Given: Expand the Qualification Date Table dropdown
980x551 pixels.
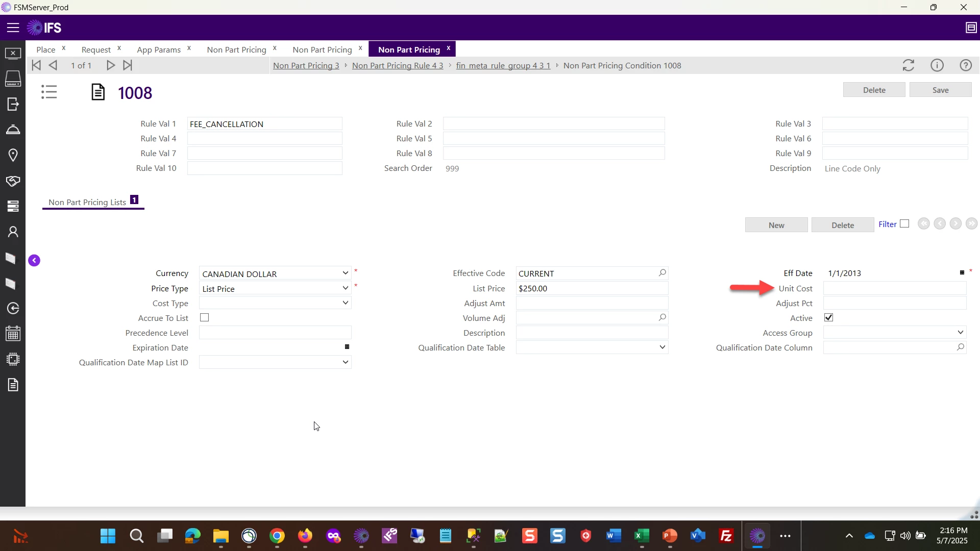Looking at the screenshot, I should click(x=662, y=347).
